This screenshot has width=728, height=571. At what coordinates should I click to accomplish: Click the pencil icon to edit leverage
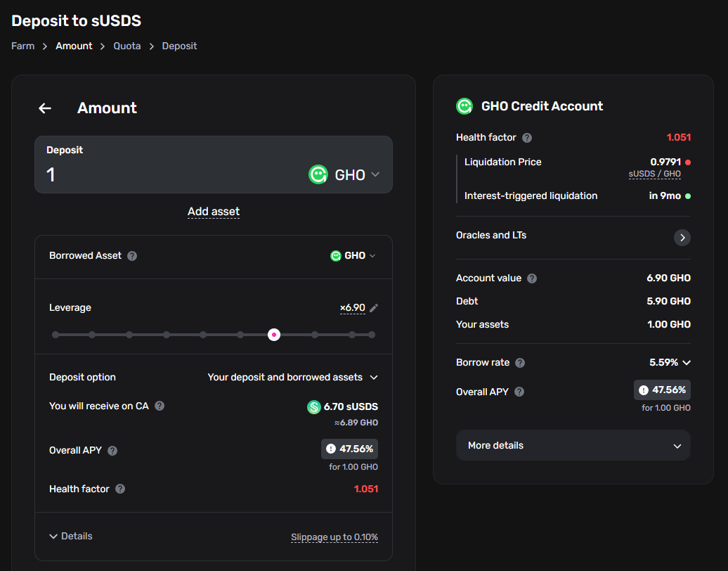(374, 308)
